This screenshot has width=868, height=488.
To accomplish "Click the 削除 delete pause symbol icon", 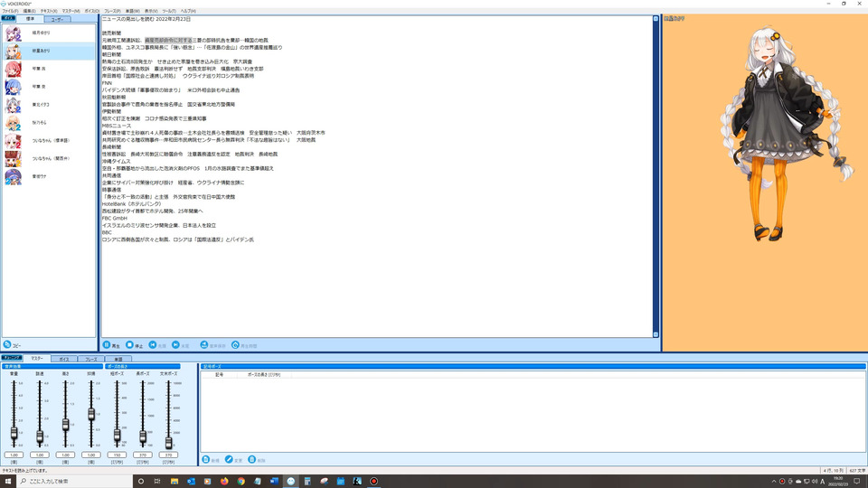I will tap(252, 460).
